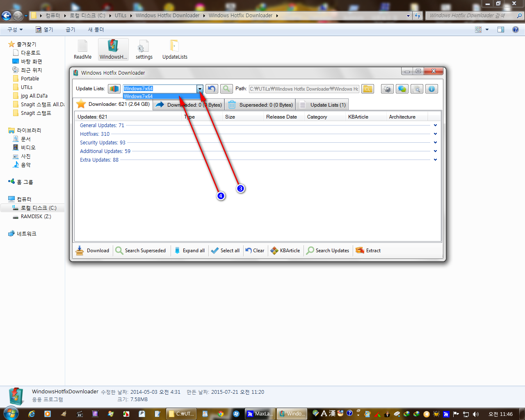Open the UpdateLists folder in Explorer
Viewport: 525px width, 420px height.
tap(175, 50)
